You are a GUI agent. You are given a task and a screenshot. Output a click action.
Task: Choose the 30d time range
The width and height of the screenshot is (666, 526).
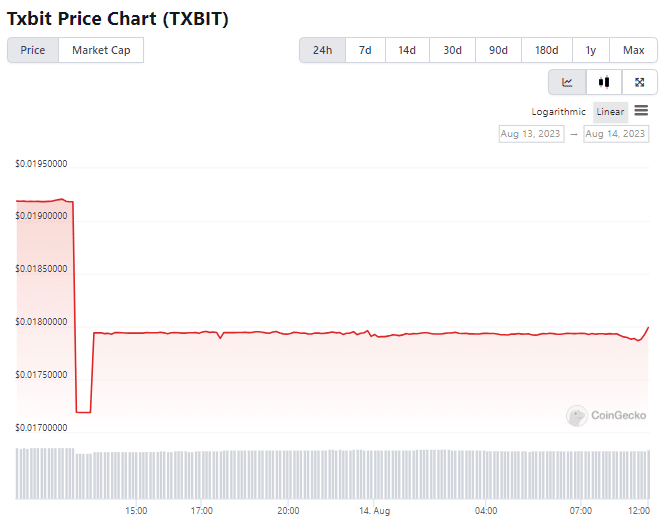pos(452,50)
